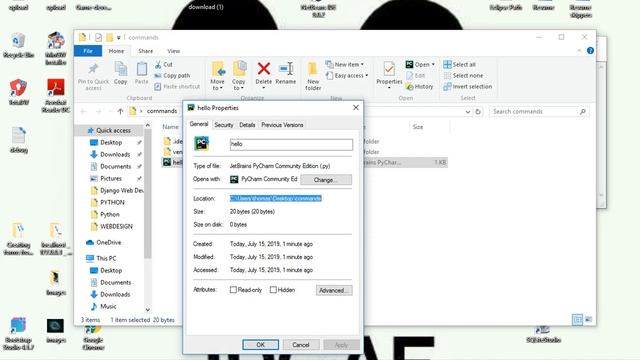Click the Advanced... button
The height and width of the screenshot is (360, 640).
(334, 290)
